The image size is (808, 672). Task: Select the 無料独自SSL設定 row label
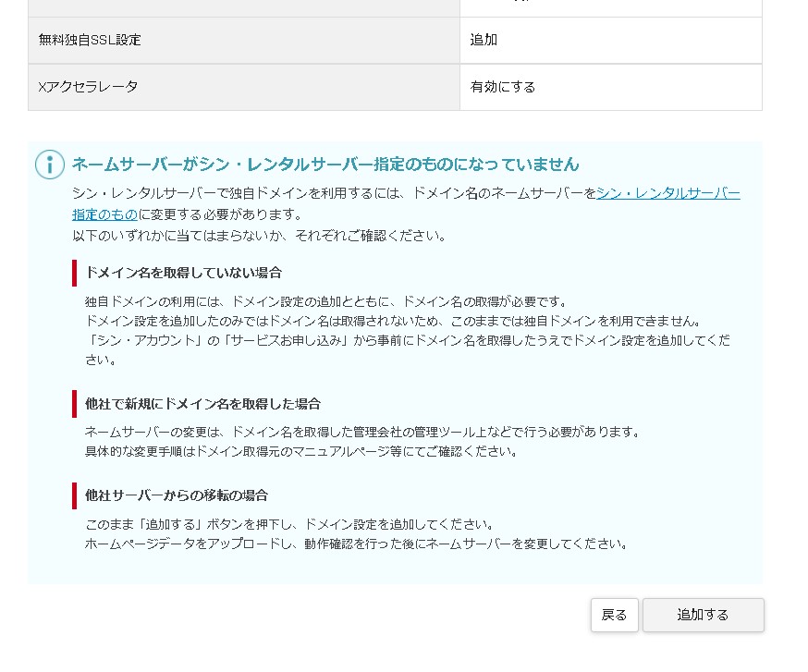click(x=90, y=41)
